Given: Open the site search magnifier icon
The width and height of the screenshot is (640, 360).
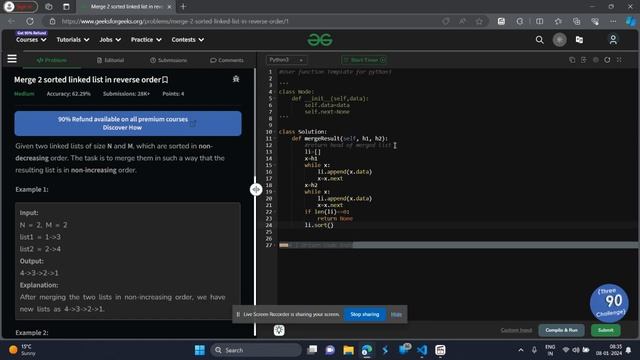Looking at the screenshot, I should pyautogui.click(x=540, y=40).
